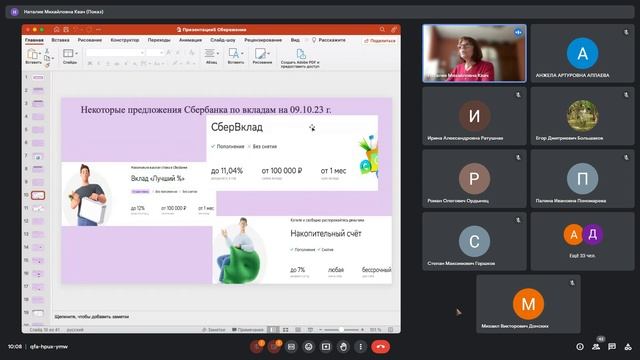Click the Рисование drawing icon in ribbon
This screenshot has width=640, height=360.
click(260, 53)
